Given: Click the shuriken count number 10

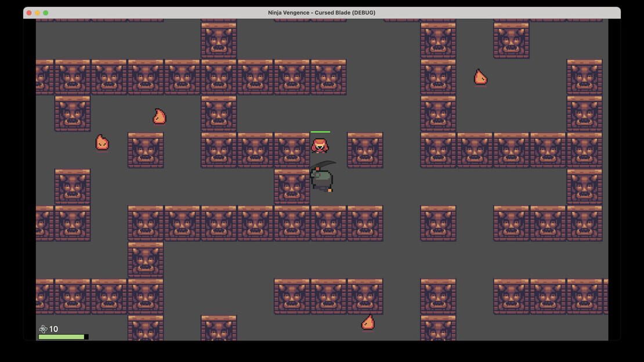Looking at the screenshot, I should click(53, 329).
